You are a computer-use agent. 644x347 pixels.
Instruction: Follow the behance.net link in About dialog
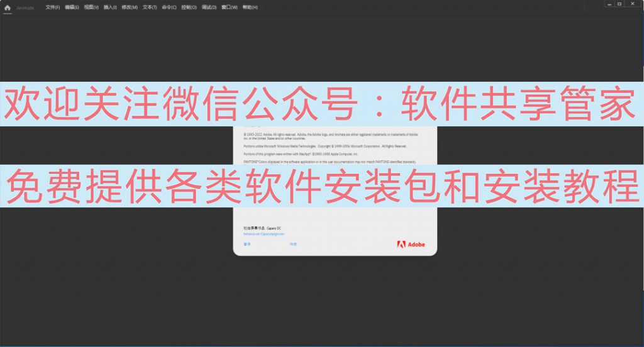click(264, 234)
